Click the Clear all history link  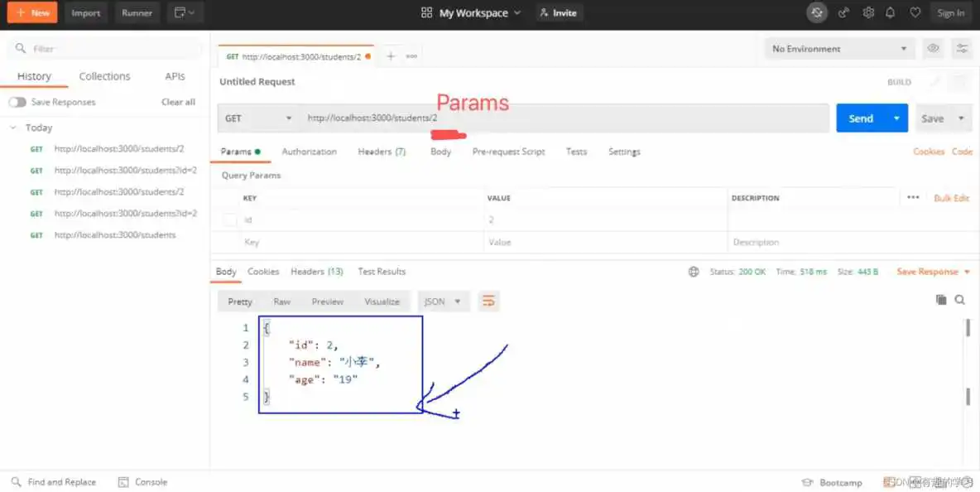[178, 102]
